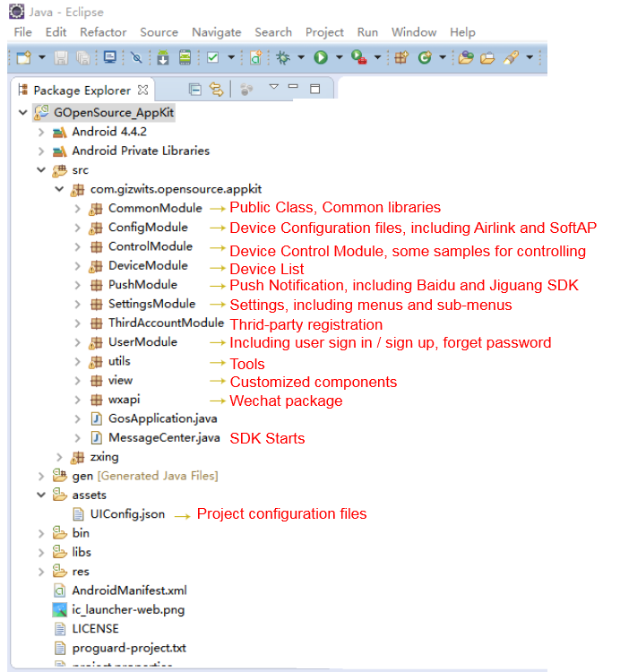Expand the CommonModule package
The image size is (620, 672).
click(78, 209)
